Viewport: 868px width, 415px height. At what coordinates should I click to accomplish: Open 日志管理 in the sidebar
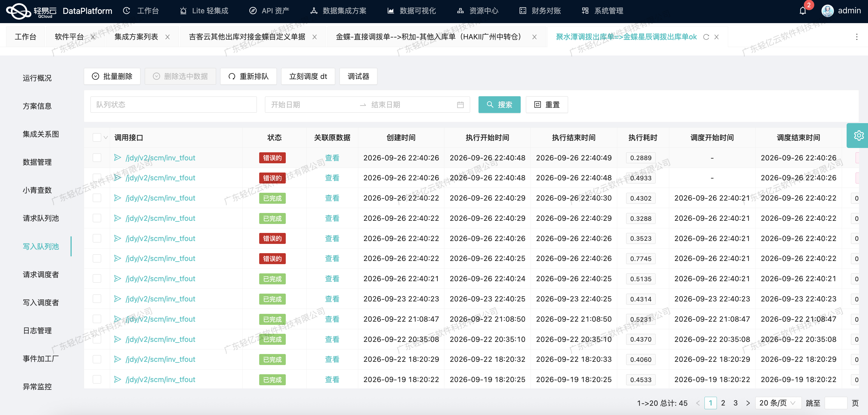tap(37, 330)
